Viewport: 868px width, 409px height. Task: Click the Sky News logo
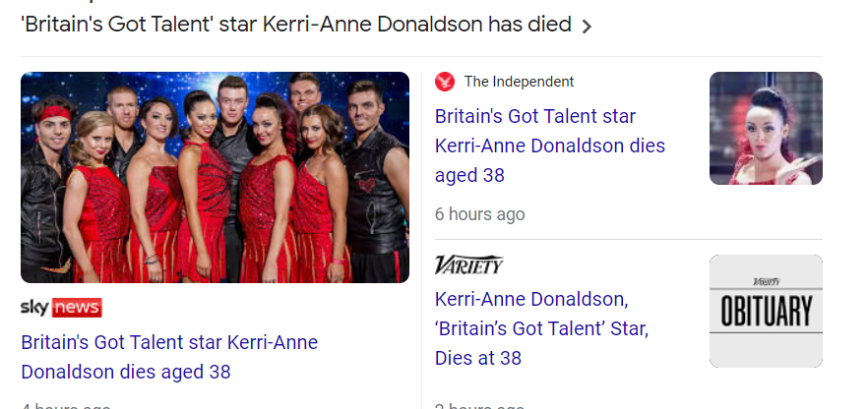60,308
